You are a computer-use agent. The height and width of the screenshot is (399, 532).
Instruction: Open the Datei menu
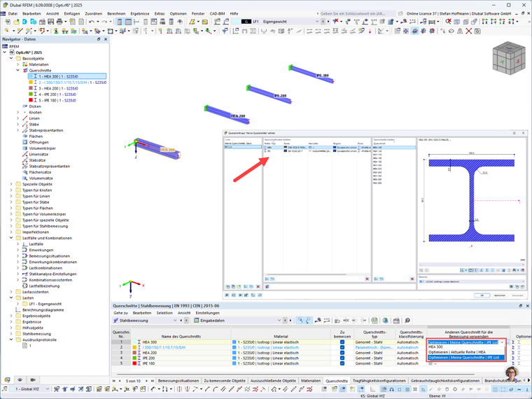click(x=13, y=13)
